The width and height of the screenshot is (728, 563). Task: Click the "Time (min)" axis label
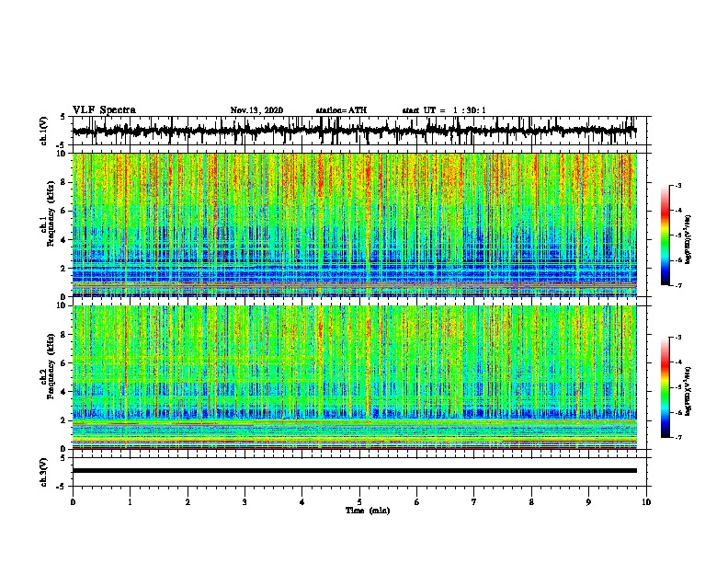click(x=368, y=511)
